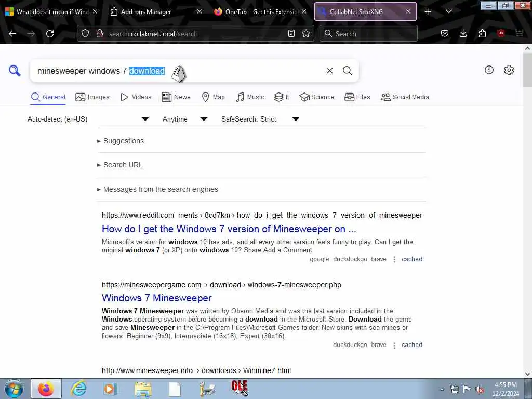Open the Extensions puzzle-piece menu
This screenshot has height=399, width=532.
[x=482, y=34]
